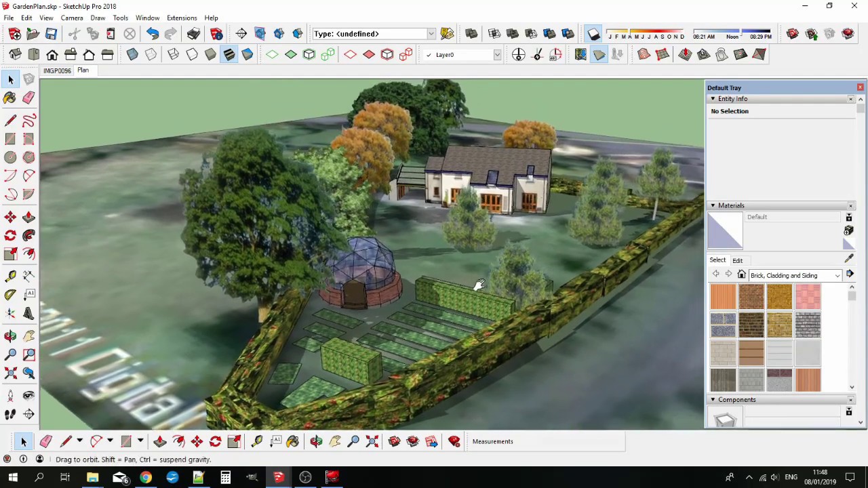Choose the 3D Text tool in left toolbar
The image size is (868, 488).
[28, 313]
